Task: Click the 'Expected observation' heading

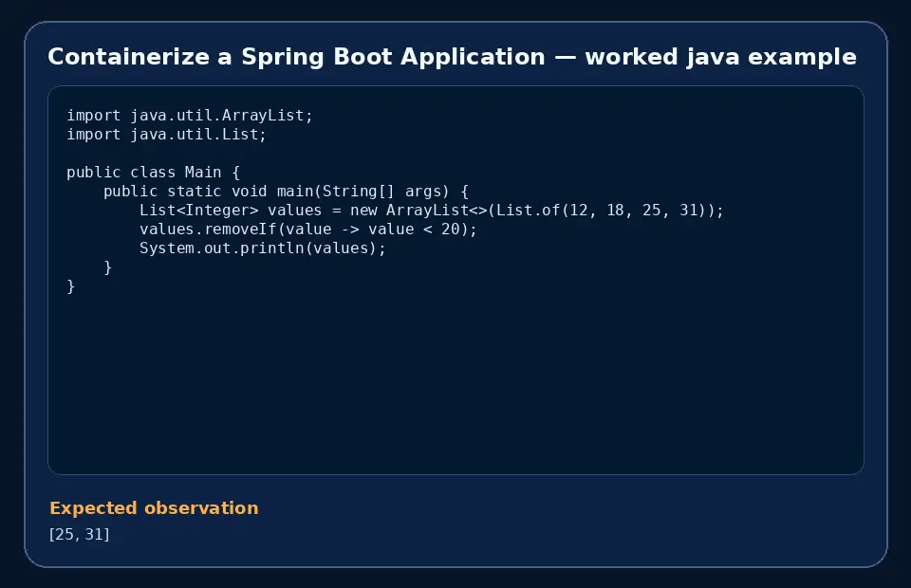Action: pyautogui.click(x=154, y=508)
